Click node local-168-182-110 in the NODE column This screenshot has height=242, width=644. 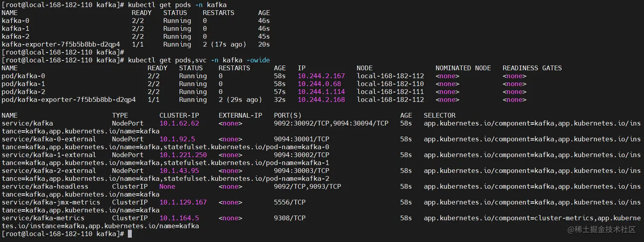(391, 84)
